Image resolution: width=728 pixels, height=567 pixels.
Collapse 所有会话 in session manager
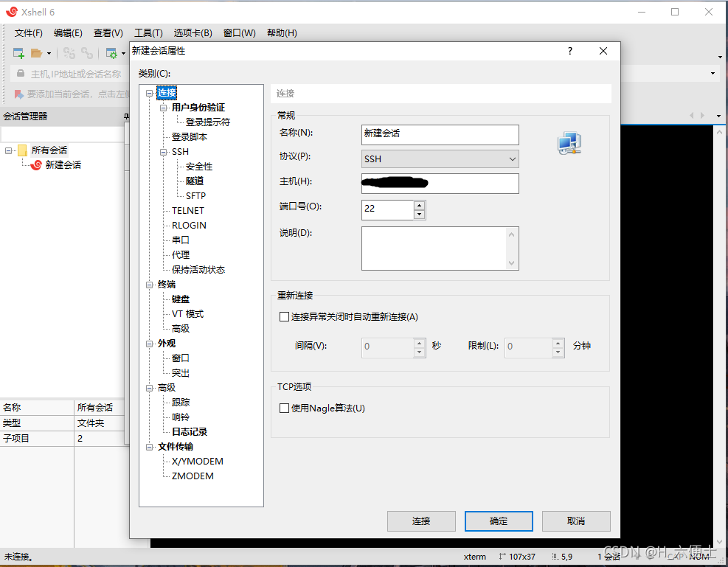click(x=8, y=150)
